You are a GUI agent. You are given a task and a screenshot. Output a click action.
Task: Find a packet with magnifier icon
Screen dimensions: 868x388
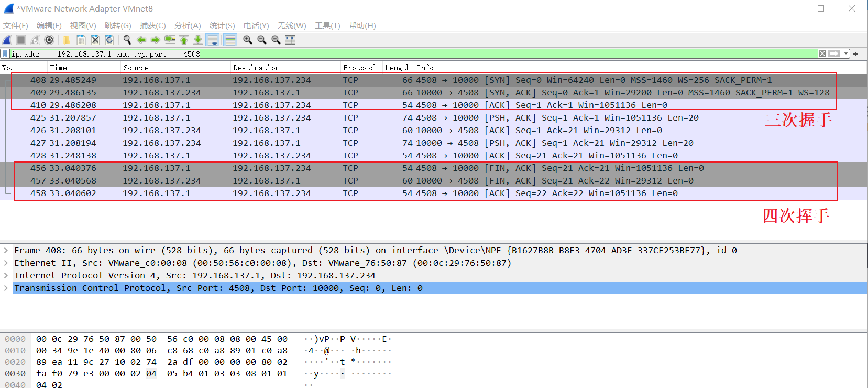(x=127, y=40)
